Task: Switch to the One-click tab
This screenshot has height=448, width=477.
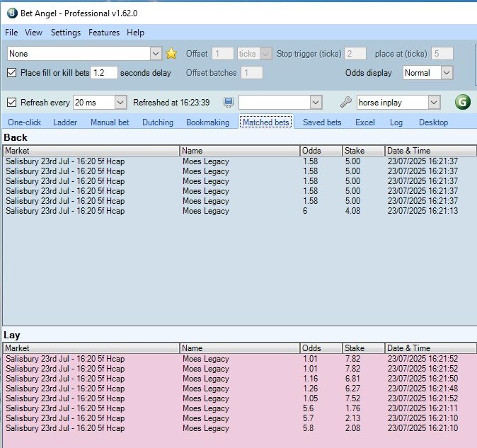Action: 24,122
